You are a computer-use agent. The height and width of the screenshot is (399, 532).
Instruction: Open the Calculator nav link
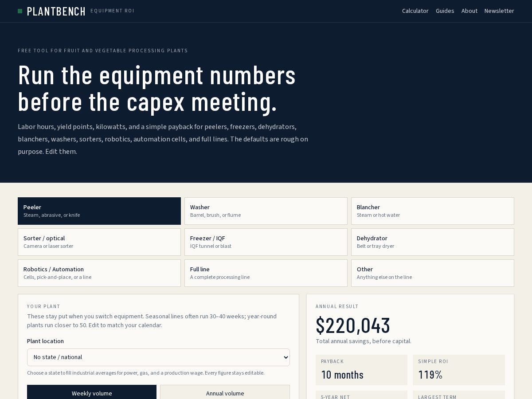click(415, 11)
